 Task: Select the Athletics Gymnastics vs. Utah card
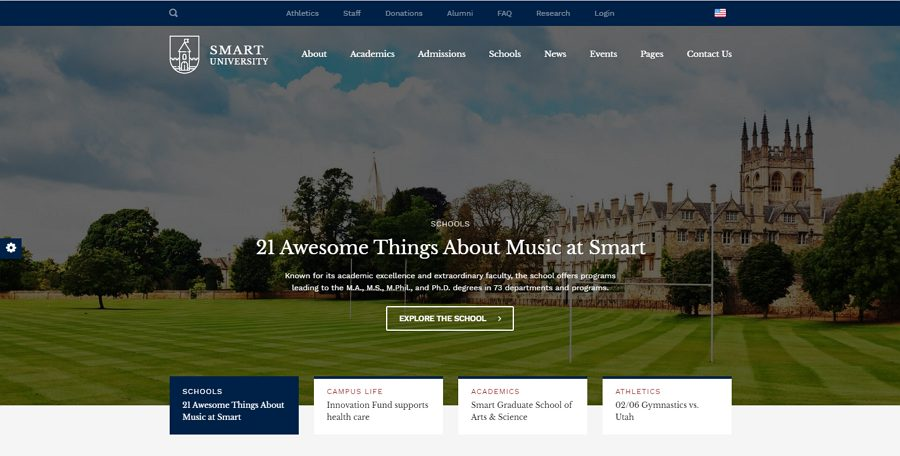(x=667, y=405)
